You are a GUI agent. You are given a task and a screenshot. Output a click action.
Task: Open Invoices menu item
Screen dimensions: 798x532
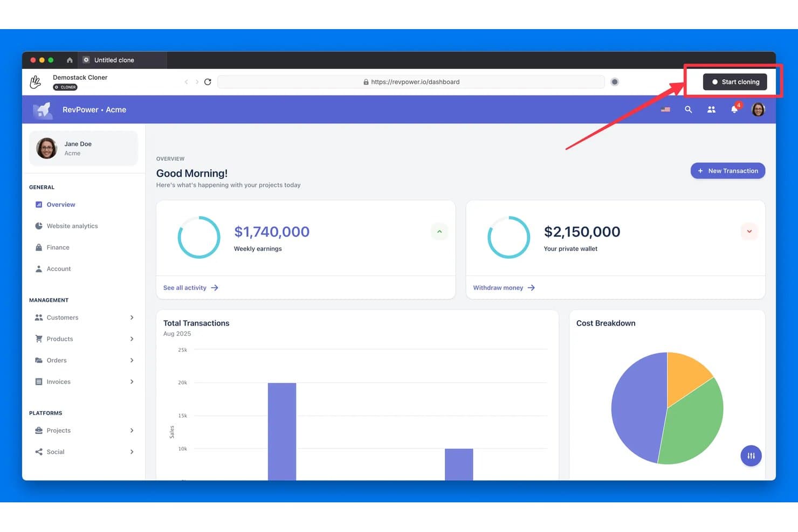84,382
